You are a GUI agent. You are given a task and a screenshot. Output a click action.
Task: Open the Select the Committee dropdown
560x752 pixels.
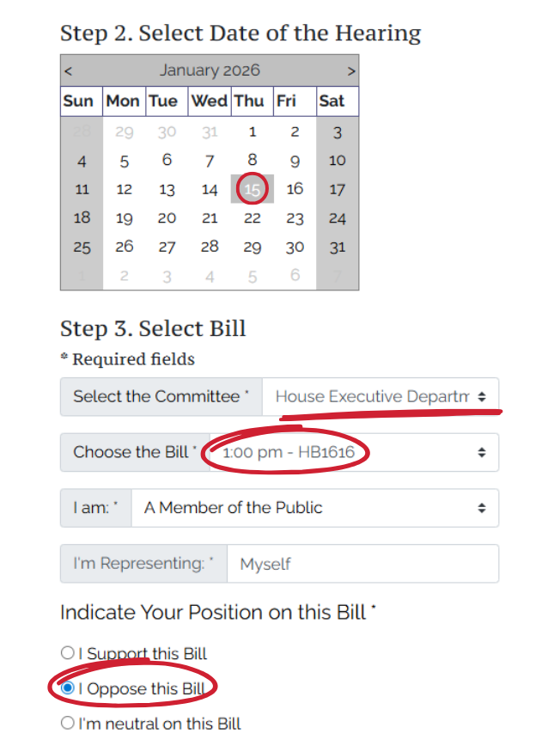click(380, 397)
